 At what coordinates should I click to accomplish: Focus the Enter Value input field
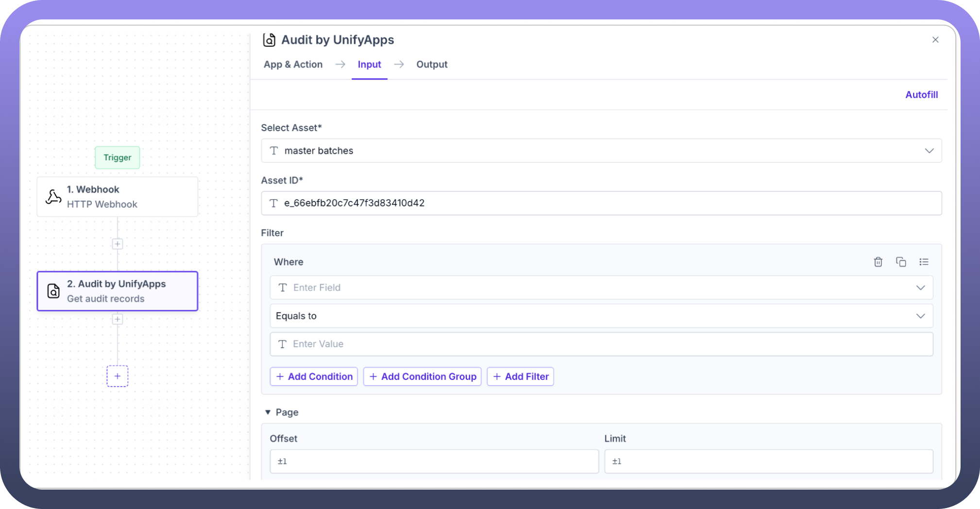pos(601,344)
